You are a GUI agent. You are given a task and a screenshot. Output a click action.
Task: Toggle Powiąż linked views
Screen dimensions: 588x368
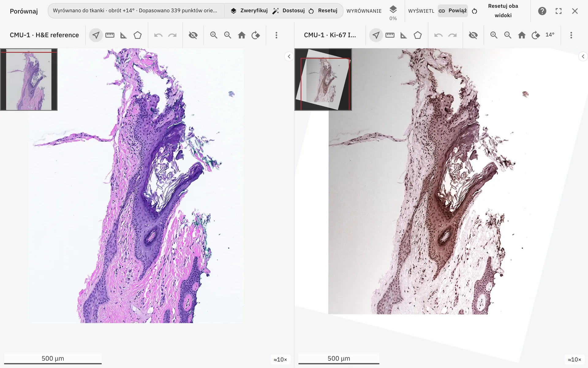453,11
